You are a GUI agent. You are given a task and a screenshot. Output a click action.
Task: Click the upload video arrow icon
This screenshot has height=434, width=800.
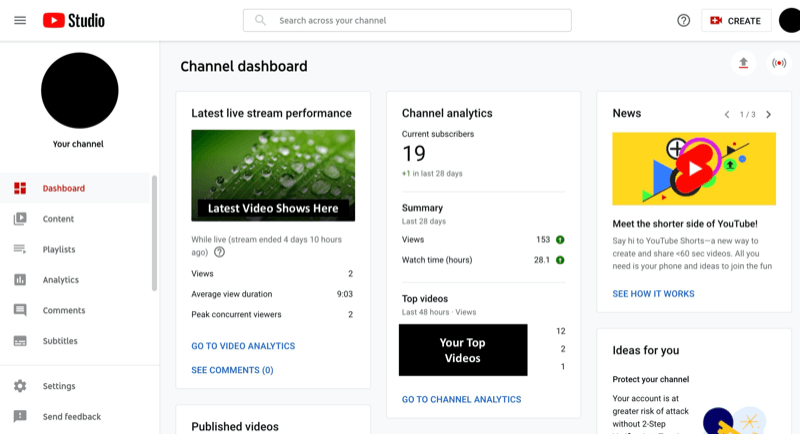pyautogui.click(x=743, y=63)
